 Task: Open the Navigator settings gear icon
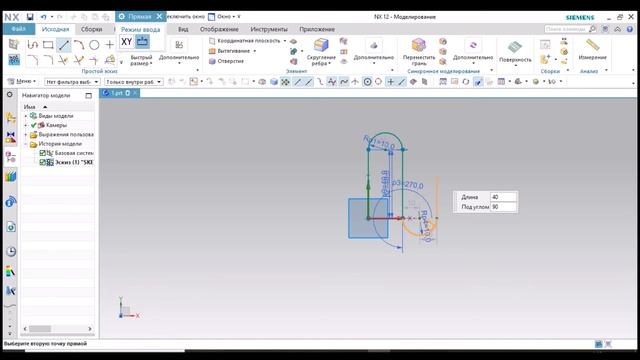point(10,95)
